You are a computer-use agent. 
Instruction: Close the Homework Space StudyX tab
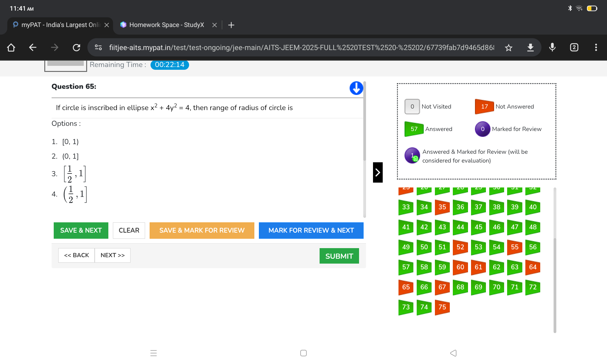tap(215, 25)
